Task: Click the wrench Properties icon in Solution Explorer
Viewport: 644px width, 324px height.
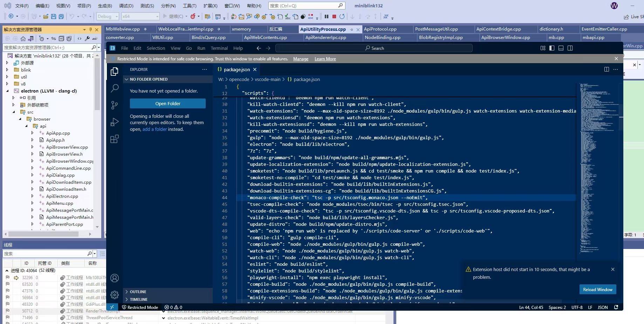Action: coord(87,39)
